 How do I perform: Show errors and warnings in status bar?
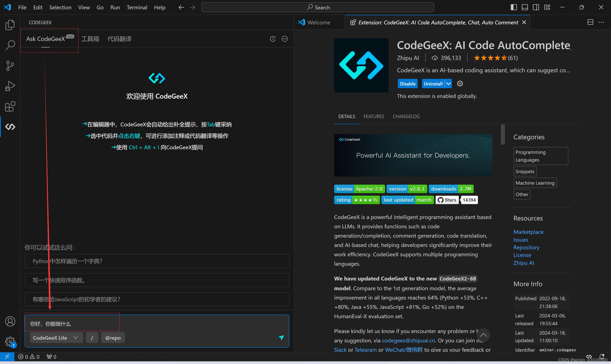click(29, 357)
